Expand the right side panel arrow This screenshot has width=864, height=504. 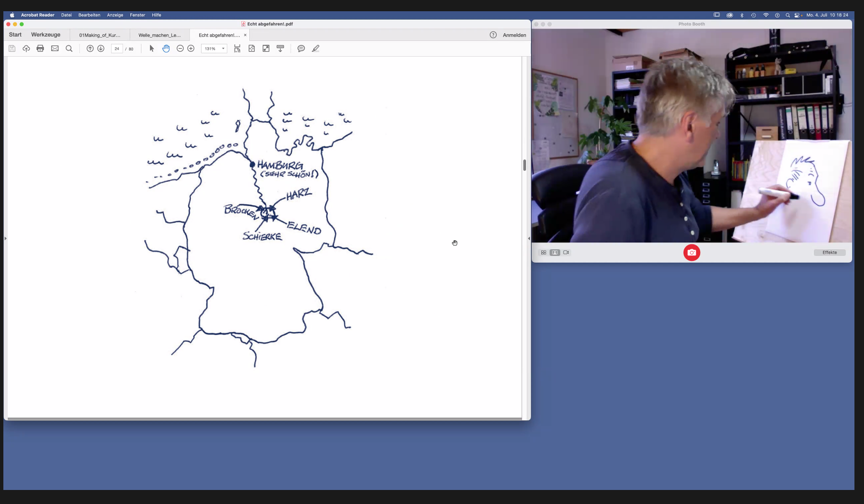click(x=528, y=239)
